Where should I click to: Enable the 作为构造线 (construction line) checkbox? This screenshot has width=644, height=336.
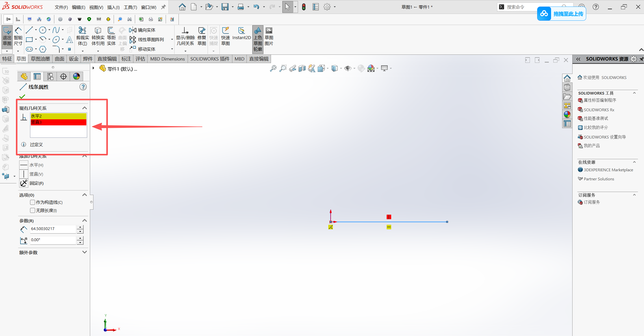click(x=33, y=202)
